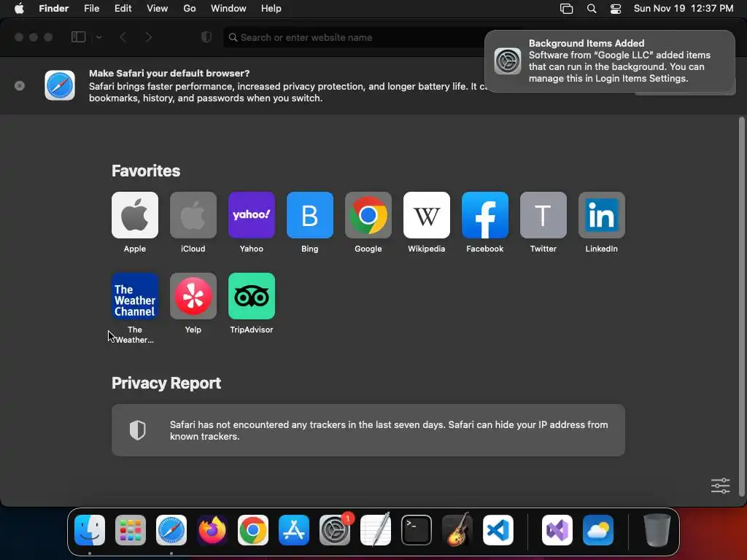
Task: Open the Background Items Added notification
Action: click(610, 61)
